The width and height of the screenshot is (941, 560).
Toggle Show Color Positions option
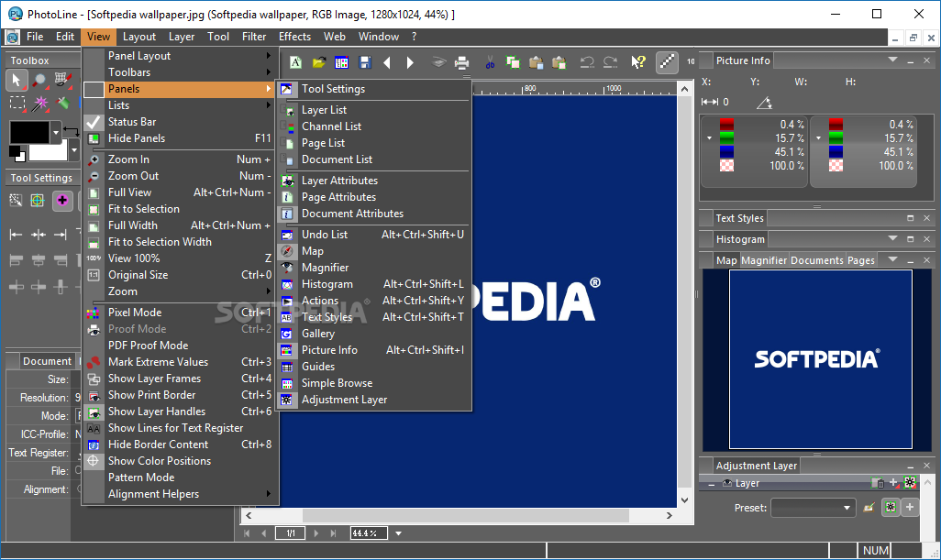pos(180,461)
